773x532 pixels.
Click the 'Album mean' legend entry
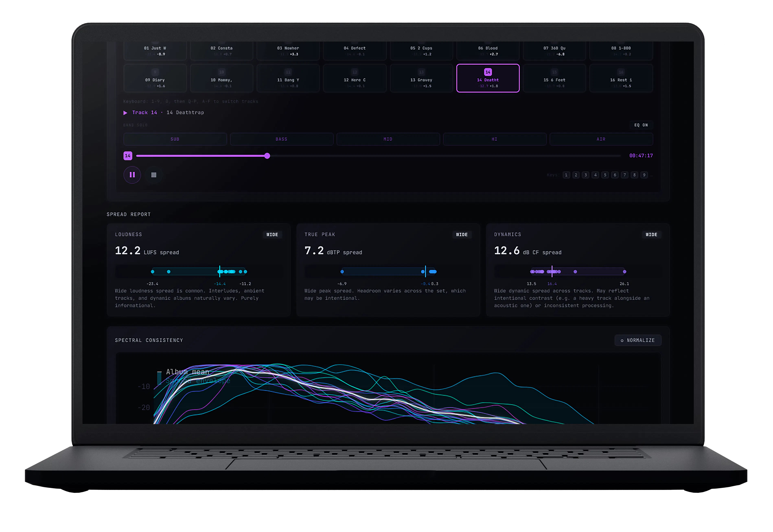187,372
